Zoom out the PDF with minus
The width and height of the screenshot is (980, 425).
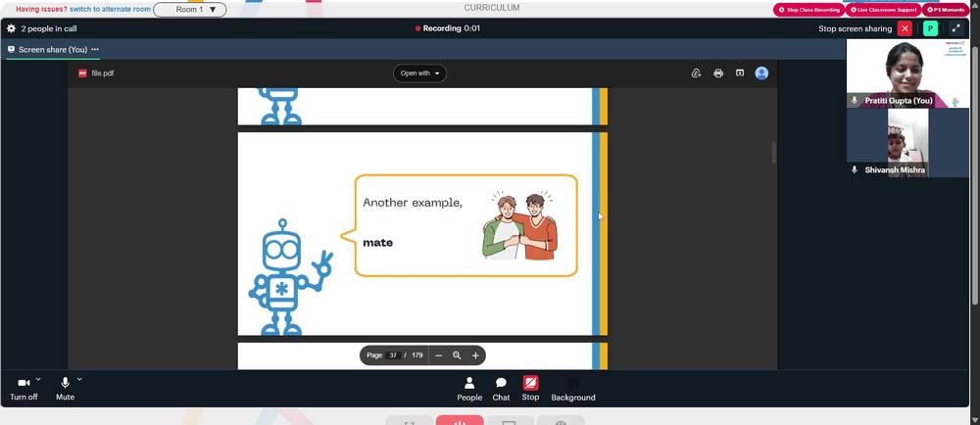[x=439, y=355]
